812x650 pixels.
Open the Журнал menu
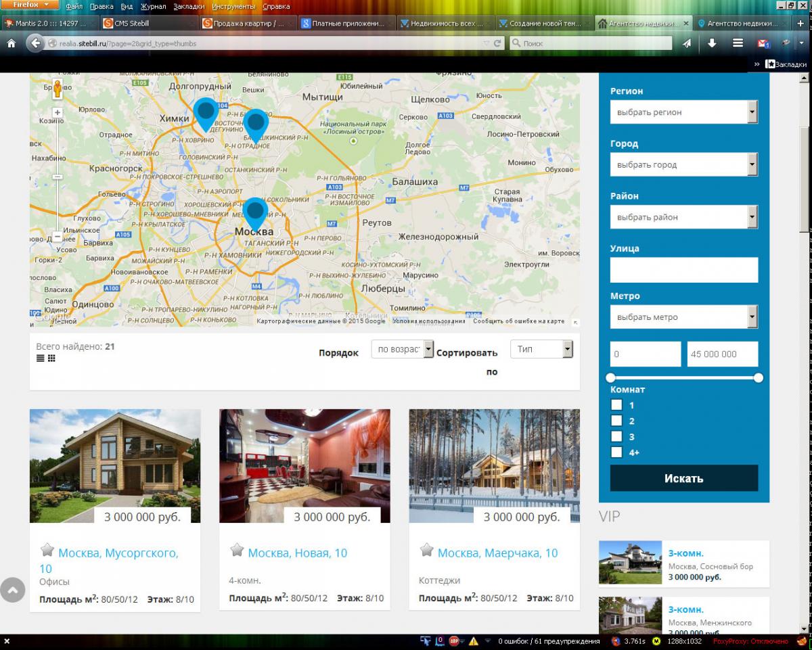(153, 6)
